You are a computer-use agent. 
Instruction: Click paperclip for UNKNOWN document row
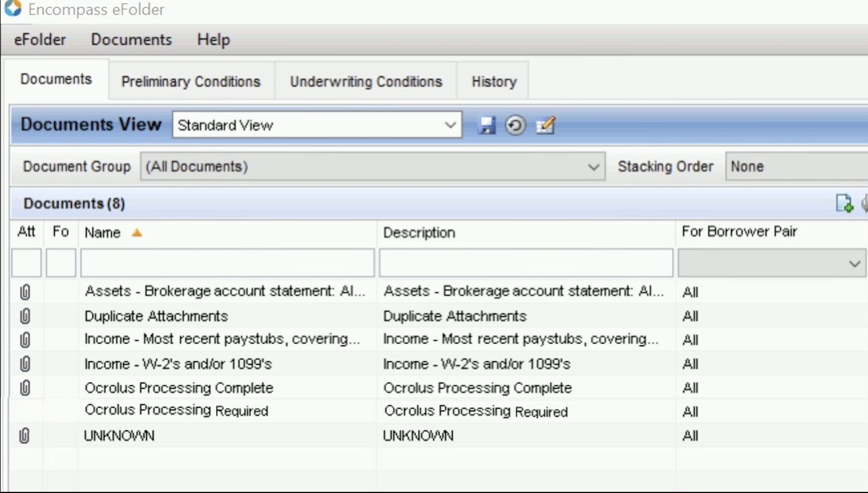tap(24, 435)
